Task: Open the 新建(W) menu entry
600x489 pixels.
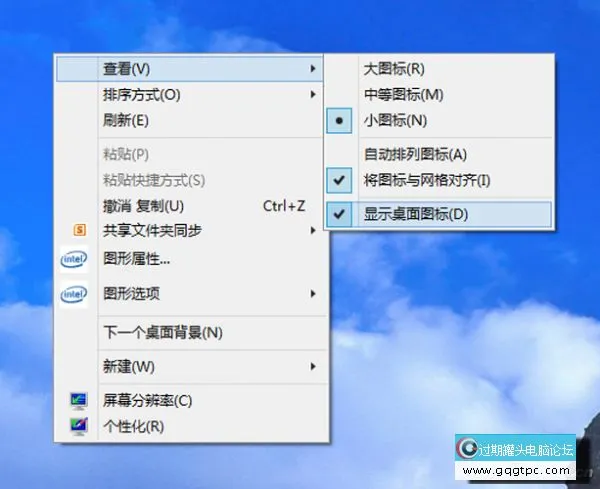Action: tap(190, 367)
